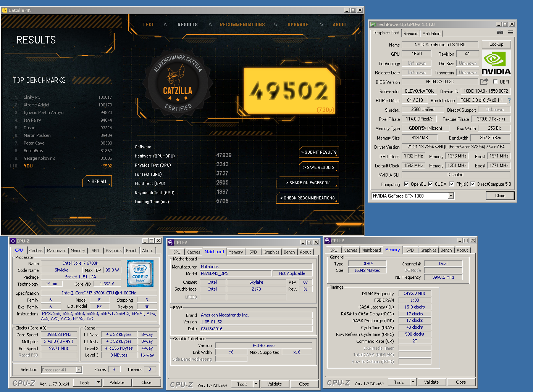
Task: Click SUBMIT RESULTS button
Action: coord(319,152)
